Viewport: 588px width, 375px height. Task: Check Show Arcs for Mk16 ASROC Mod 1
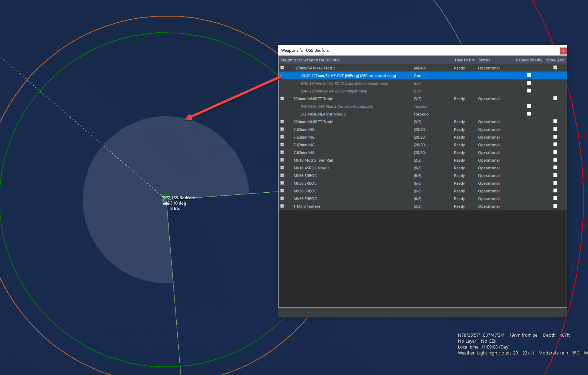tap(555, 168)
